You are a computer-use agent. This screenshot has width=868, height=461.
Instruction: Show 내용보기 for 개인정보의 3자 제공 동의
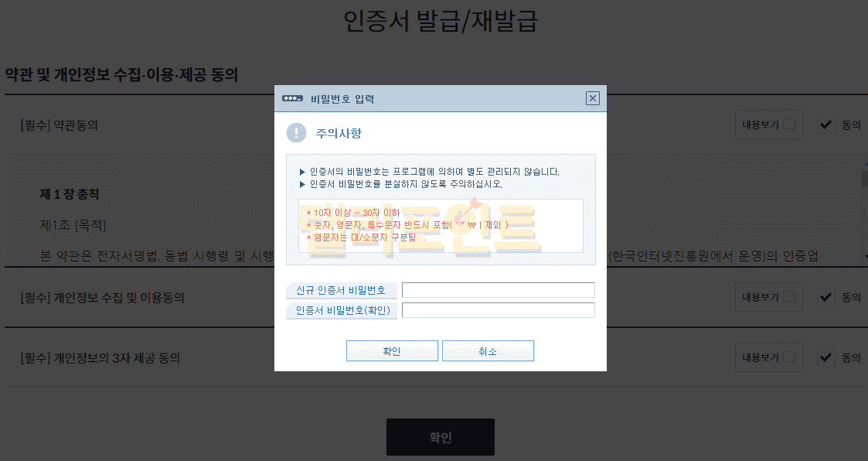pos(768,358)
